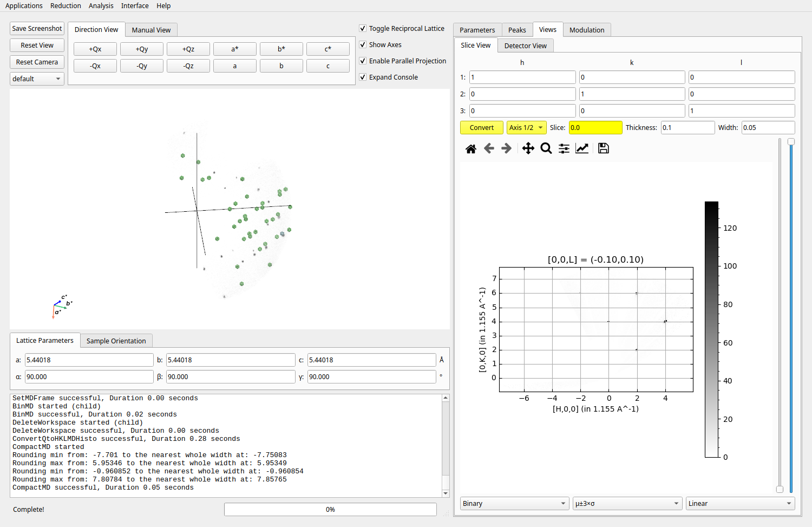Switch to the Detector View tab
The image size is (812, 527).
pyautogui.click(x=526, y=45)
